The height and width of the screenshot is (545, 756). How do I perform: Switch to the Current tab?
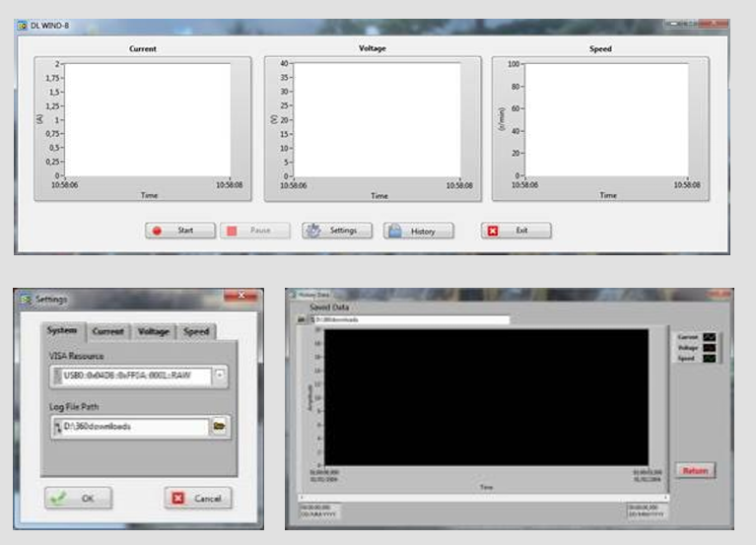tap(107, 332)
